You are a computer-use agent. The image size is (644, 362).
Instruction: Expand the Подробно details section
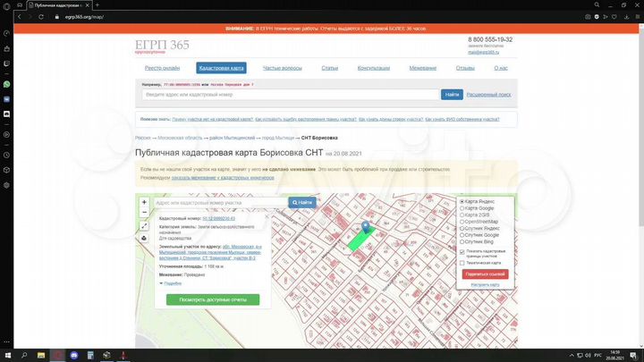point(171,283)
